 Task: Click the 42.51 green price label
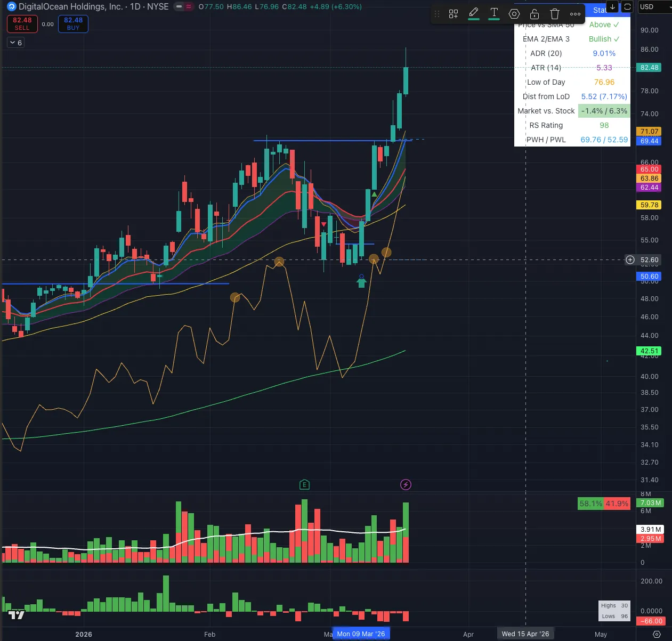tap(650, 351)
